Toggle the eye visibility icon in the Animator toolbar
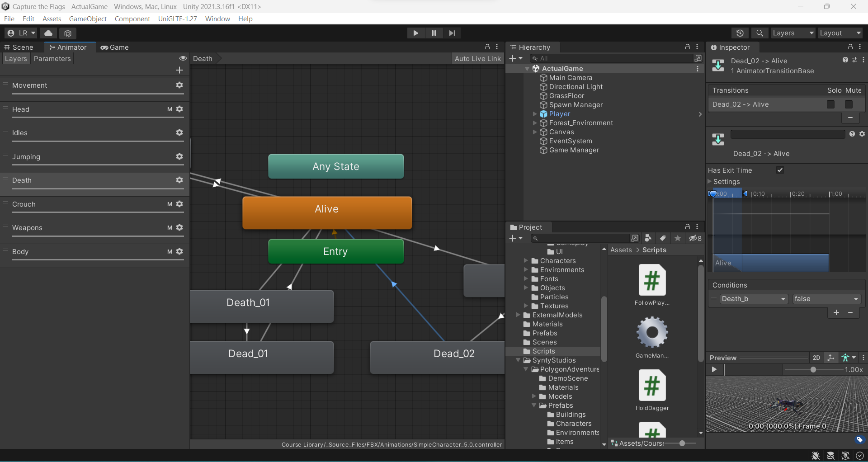 183,58
